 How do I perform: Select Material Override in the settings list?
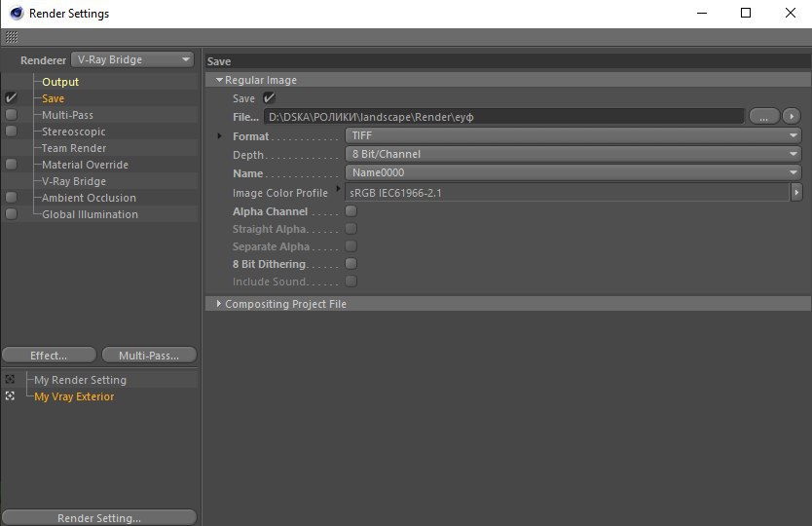point(85,165)
